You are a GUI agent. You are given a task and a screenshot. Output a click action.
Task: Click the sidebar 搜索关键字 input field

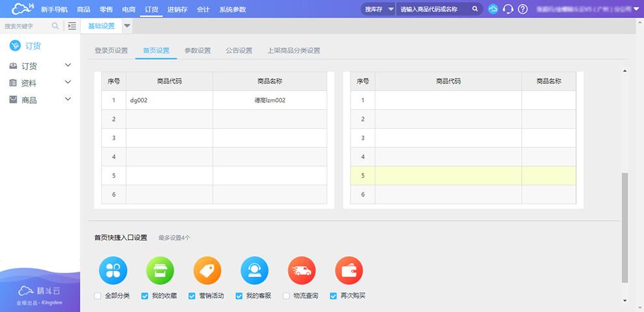(27, 26)
